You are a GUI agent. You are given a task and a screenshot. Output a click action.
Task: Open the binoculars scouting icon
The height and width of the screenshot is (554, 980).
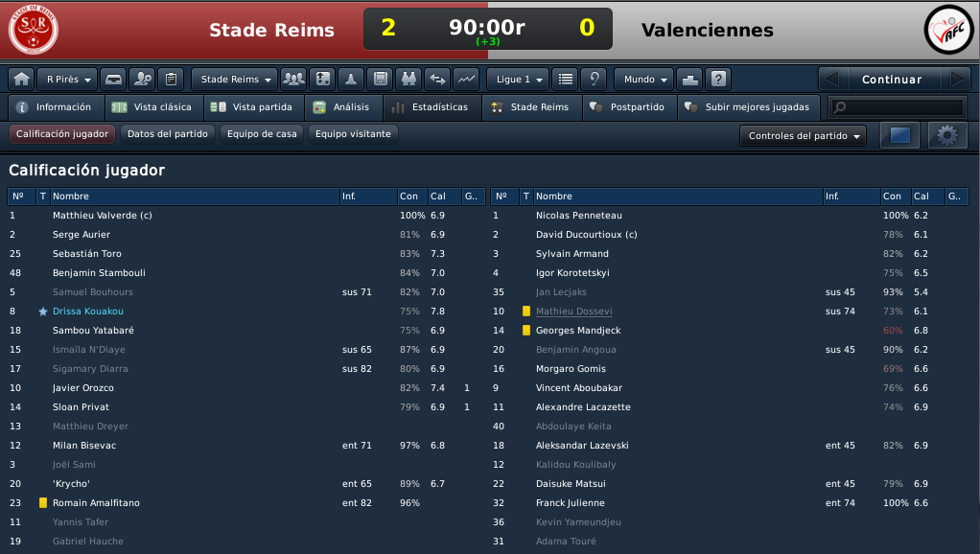408,80
